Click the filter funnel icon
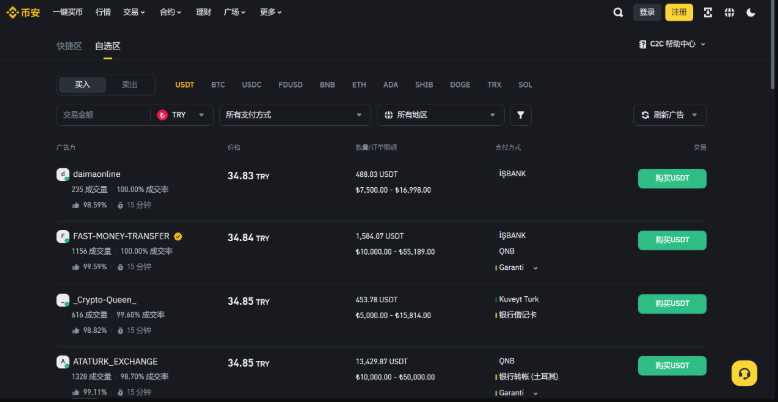778x402 pixels. coord(520,115)
